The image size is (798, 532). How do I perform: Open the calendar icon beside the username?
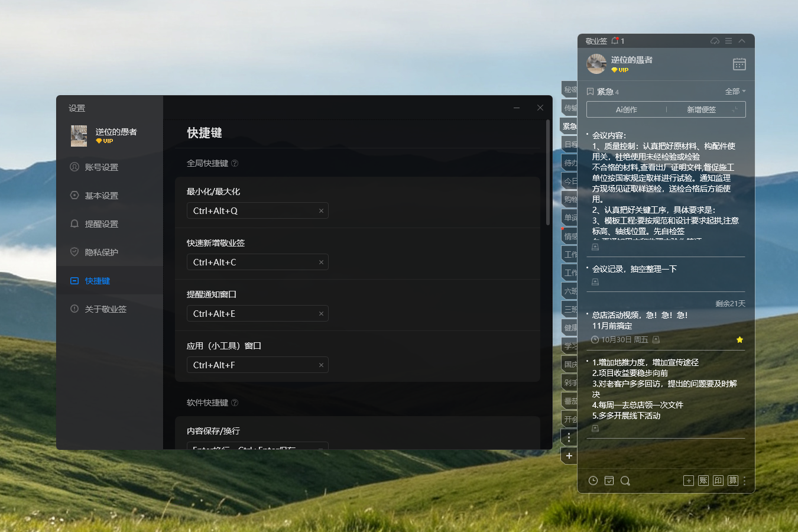coord(739,64)
